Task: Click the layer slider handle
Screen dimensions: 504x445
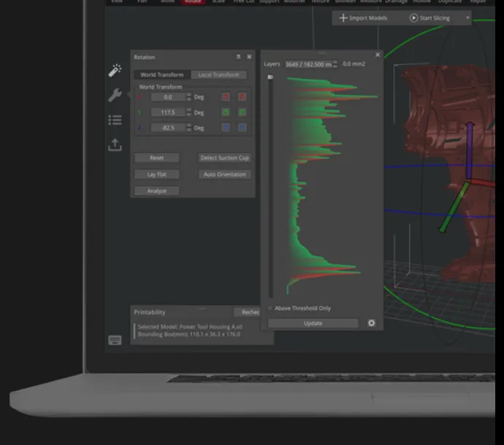Action: 270,77
